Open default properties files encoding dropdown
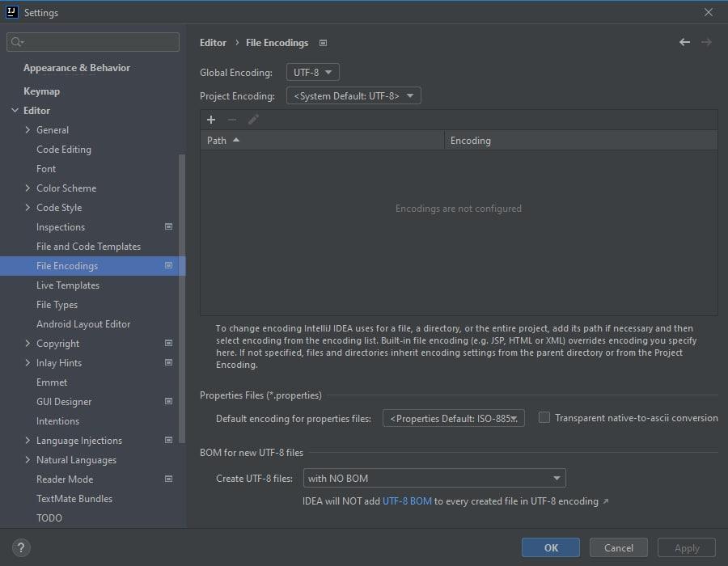Viewport: 728px width, 566px height. (x=454, y=418)
